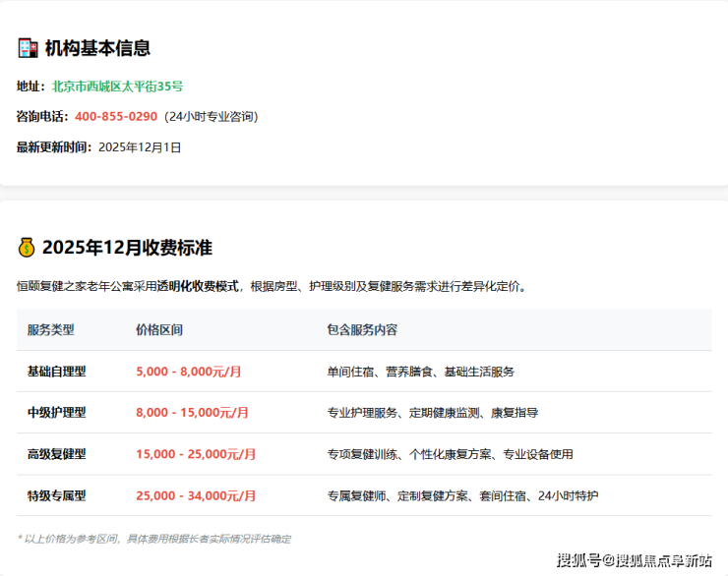The width and height of the screenshot is (728, 576).
Task: Click the 机构基本信息 section heading
Action: [x=97, y=48]
